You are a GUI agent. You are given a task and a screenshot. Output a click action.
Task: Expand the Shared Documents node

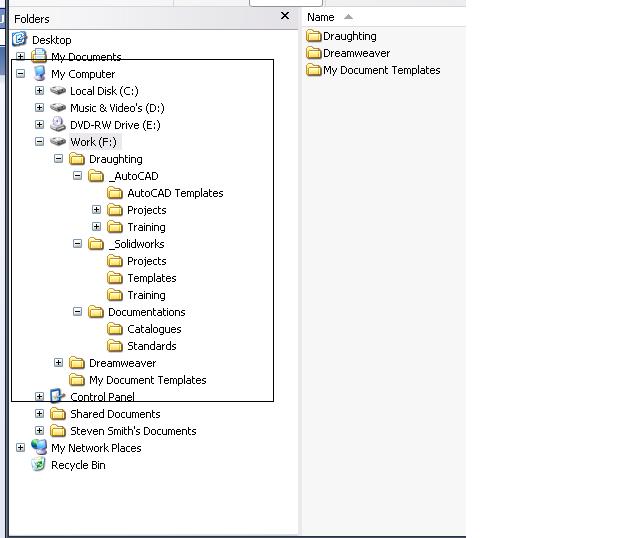tap(39, 414)
